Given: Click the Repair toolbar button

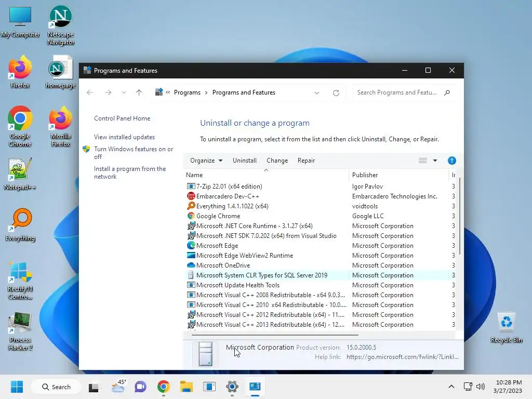Looking at the screenshot, I should tap(306, 161).
